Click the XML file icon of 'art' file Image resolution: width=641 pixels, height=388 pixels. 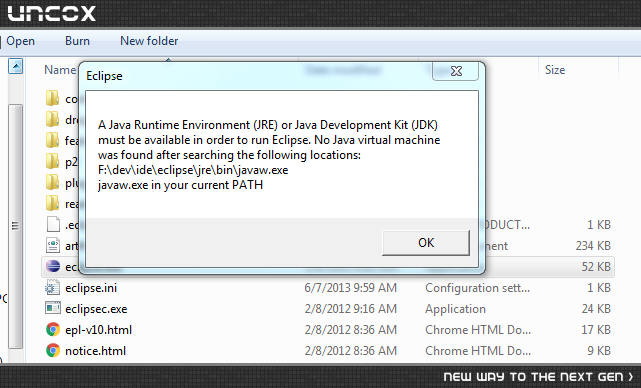coord(53,245)
